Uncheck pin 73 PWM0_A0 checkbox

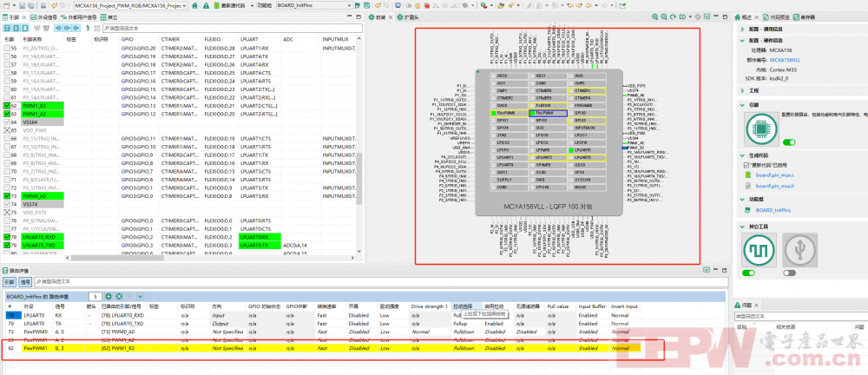tap(7, 196)
